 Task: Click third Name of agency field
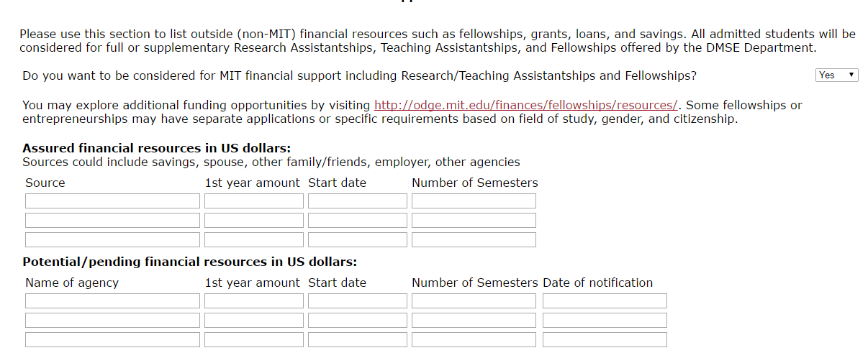tap(112, 340)
